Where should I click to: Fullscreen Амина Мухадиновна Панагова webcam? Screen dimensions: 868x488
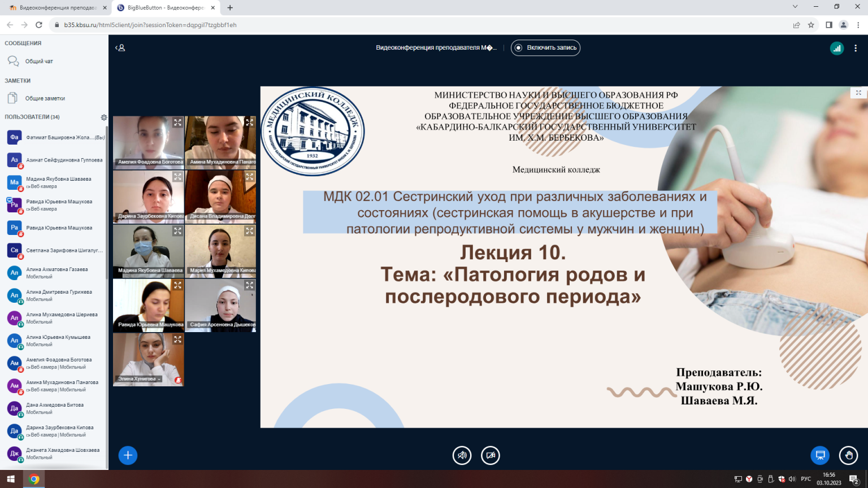pyautogui.click(x=250, y=123)
